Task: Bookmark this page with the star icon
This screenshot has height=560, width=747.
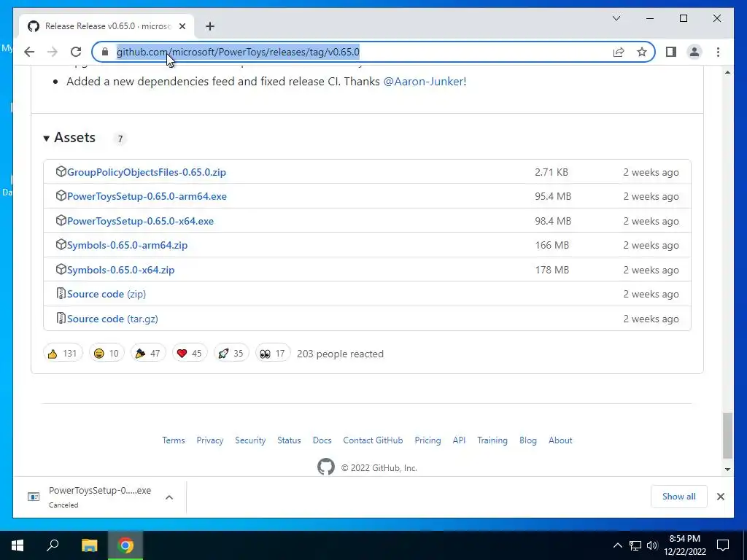Action: (x=642, y=52)
